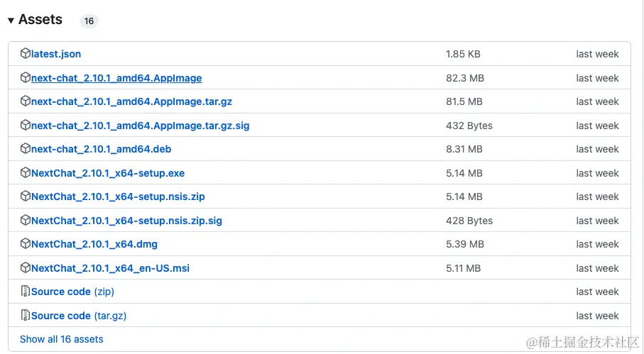644x354 pixels.
Task: Click package icon beside x64-setup.exe
Action: (26, 172)
